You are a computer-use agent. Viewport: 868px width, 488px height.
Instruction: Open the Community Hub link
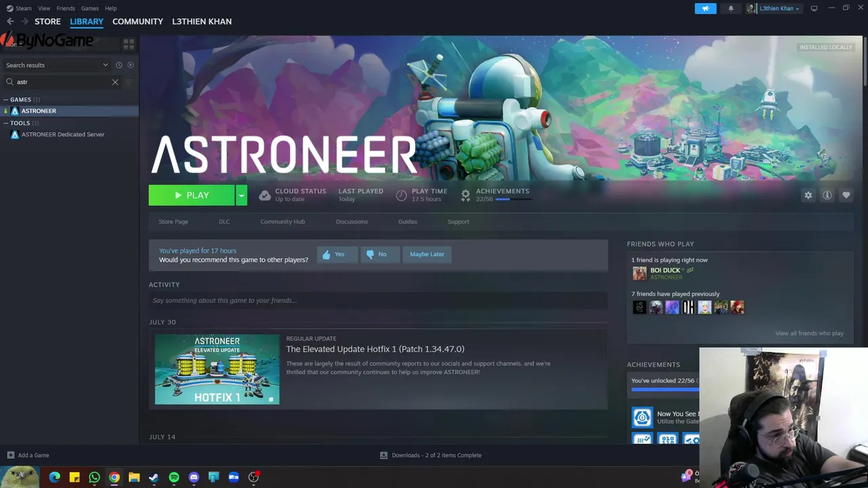coord(283,222)
